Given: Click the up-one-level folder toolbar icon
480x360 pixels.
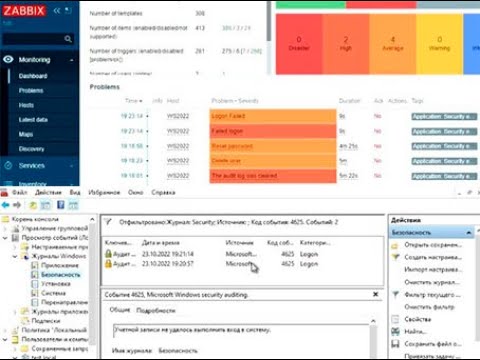Looking at the screenshot, I should click(33, 205).
